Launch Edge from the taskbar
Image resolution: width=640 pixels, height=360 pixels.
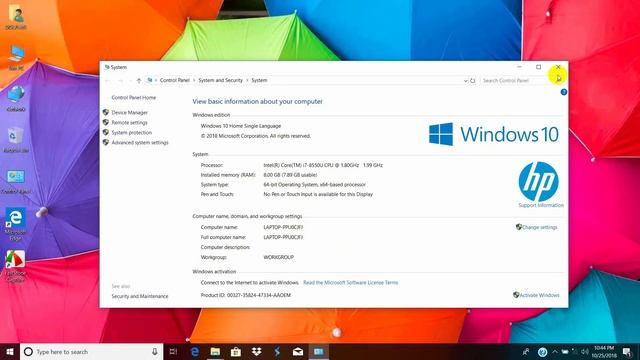[195, 351]
